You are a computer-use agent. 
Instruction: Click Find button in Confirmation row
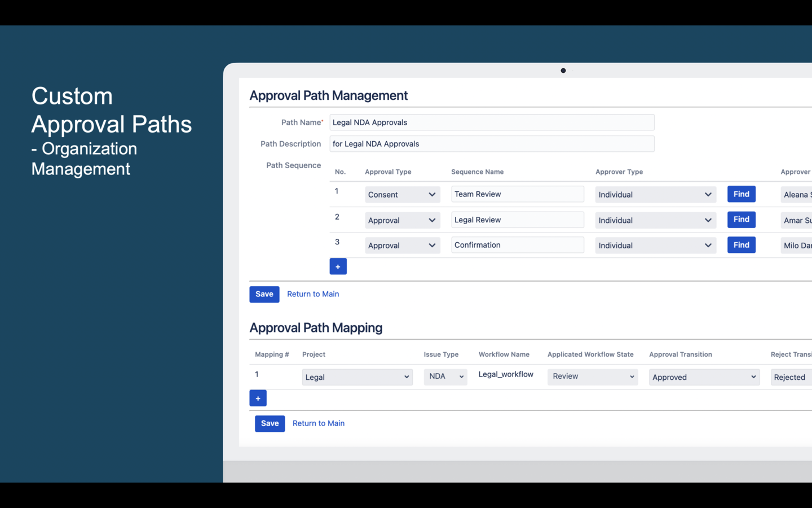click(x=742, y=245)
